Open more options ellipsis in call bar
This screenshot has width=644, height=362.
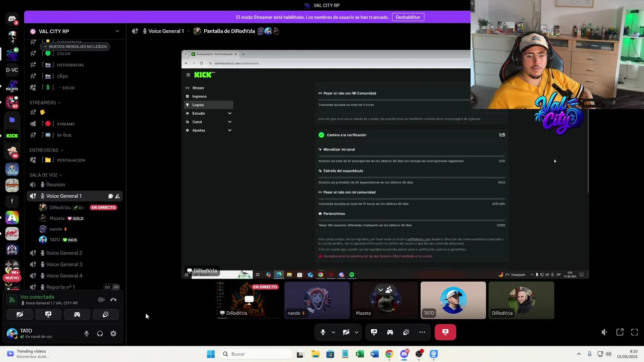point(422,332)
